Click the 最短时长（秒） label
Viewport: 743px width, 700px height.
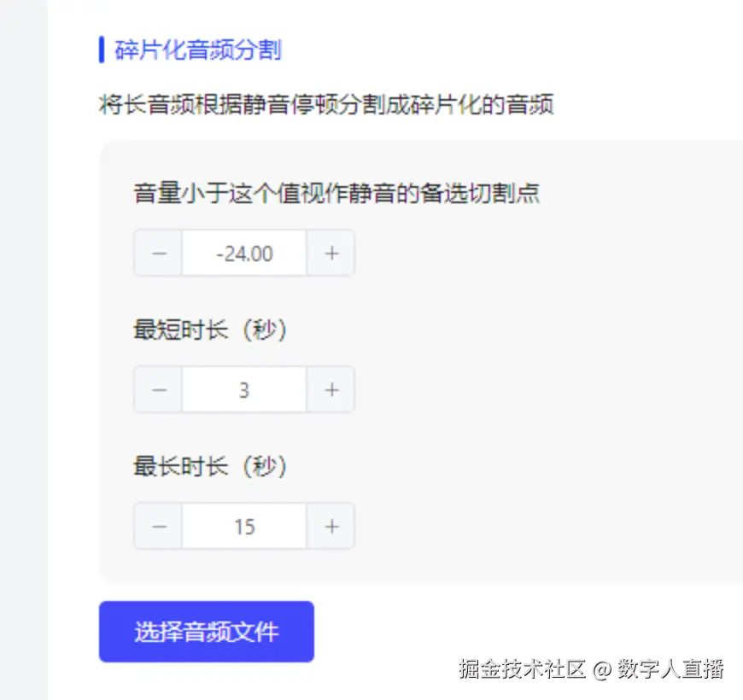(210, 330)
